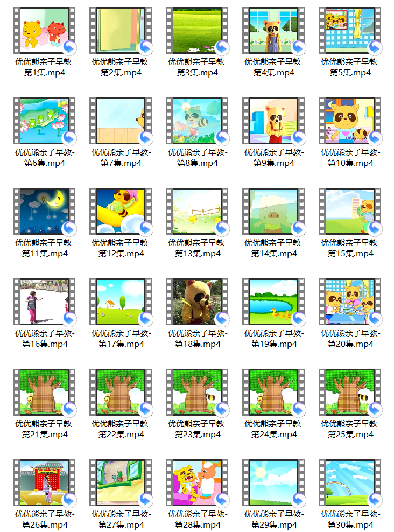Screen dimensions: 394x532
Task: Select the 第24集.mp4 tree video icon
Action: (x=273, y=393)
